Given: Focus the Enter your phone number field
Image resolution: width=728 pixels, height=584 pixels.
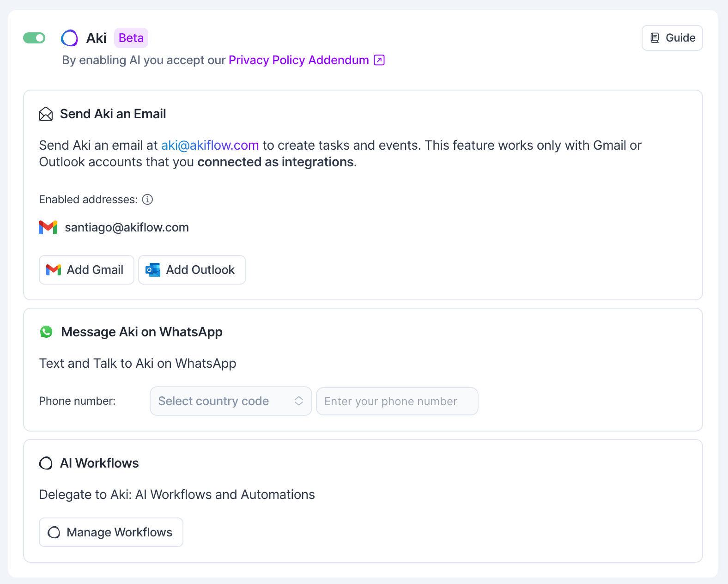Looking at the screenshot, I should coord(397,401).
